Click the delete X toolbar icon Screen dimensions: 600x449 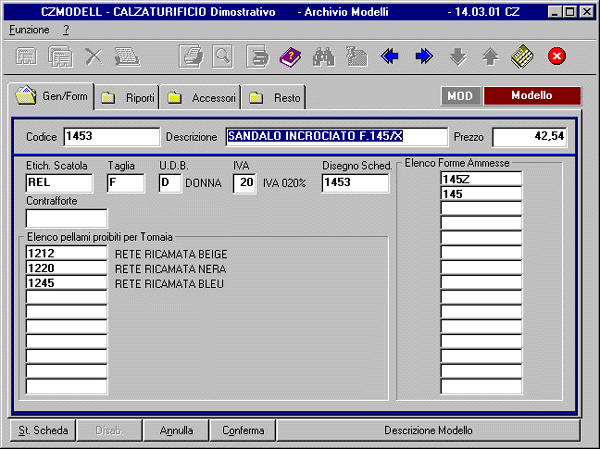(x=94, y=57)
